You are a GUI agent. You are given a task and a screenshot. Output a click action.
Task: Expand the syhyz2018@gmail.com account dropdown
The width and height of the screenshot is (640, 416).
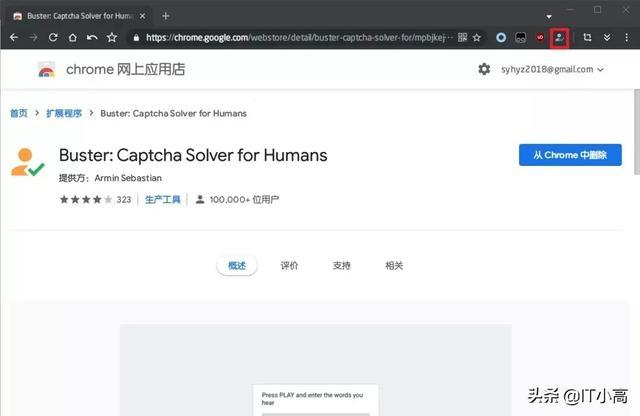(552, 69)
